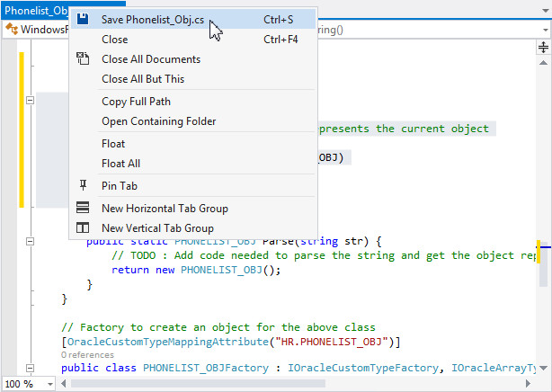Image resolution: width=552 pixels, height=392 pixels.
Task: Click the horizontal scrollbar right arrow
Action: coord(528,383)
